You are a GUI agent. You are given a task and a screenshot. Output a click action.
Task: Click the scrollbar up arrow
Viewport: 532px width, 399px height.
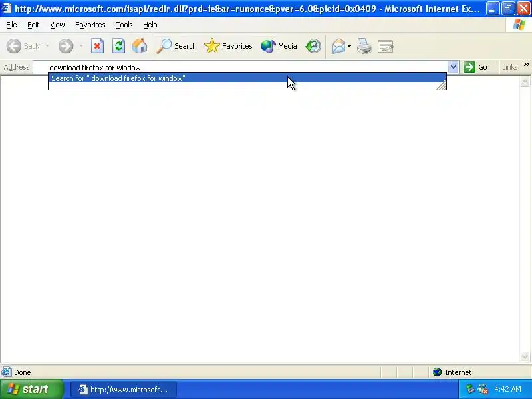[x=525, y=82]
